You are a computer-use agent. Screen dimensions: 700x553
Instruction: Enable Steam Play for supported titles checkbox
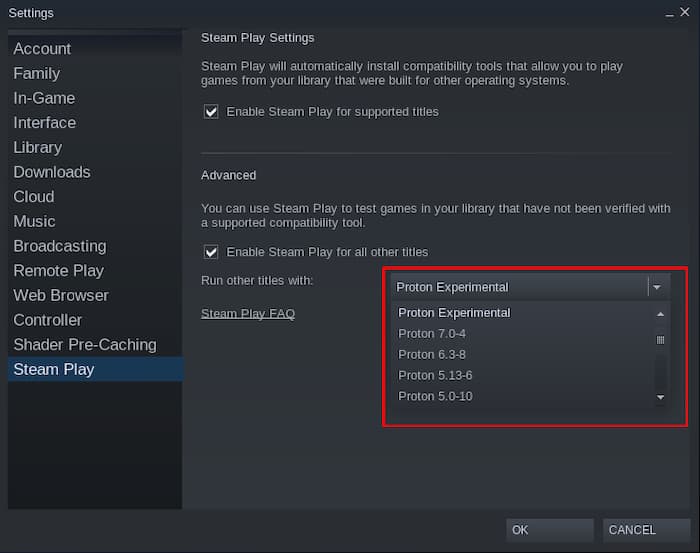(211, 112)
